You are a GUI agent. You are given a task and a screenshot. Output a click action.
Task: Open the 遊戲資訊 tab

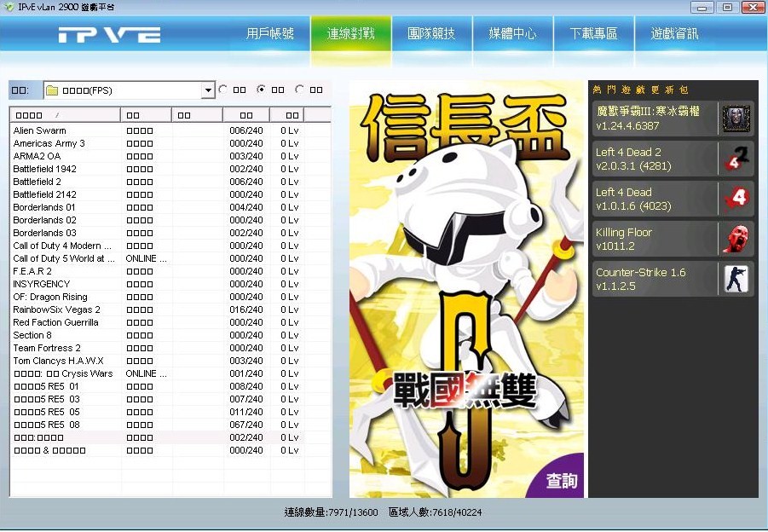pyautogui.click(x=675, y=34)
